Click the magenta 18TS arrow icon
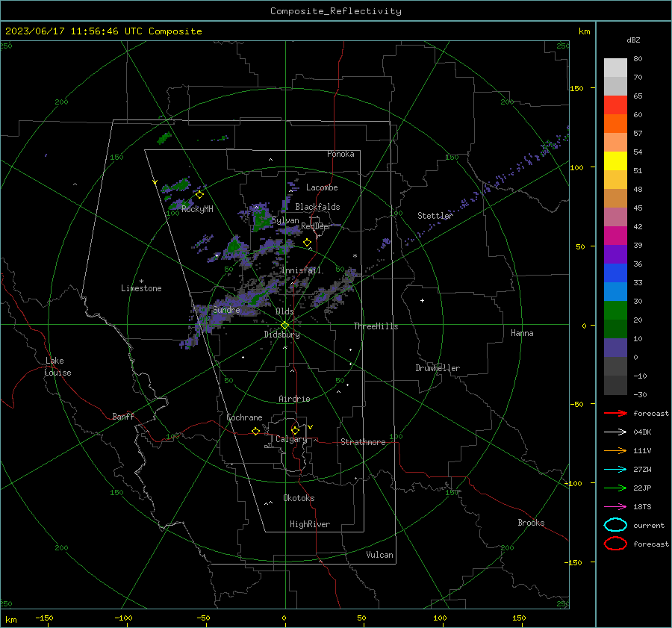Screen dimensions: 672x628 615,507
